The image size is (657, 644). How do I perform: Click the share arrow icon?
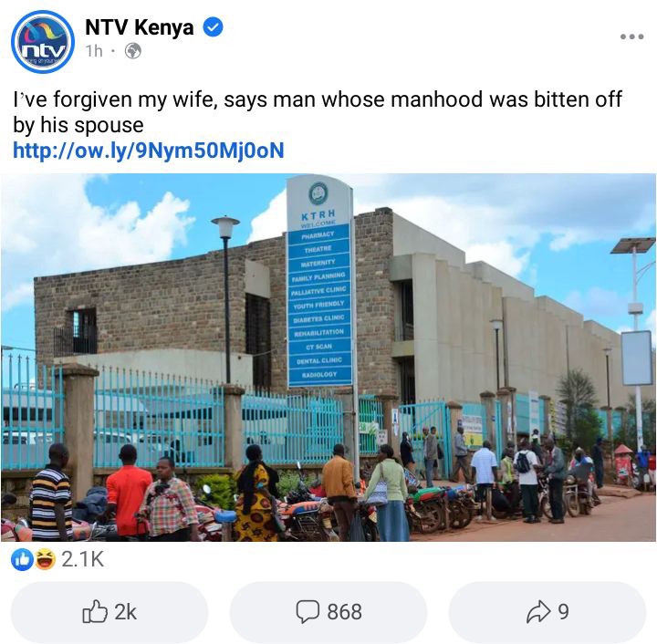click(538, 612)
